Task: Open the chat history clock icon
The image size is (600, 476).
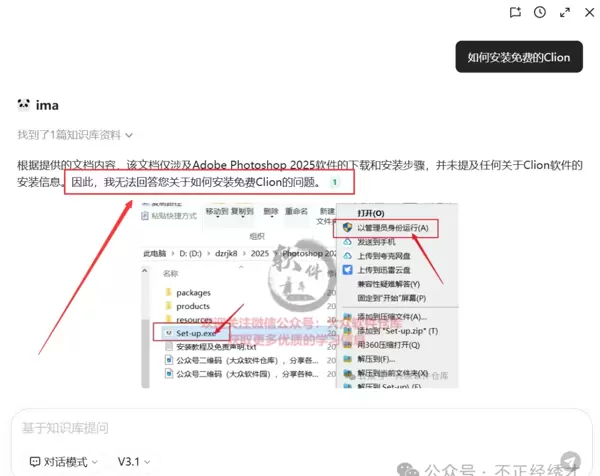Action: pyautogui.click(x=540, y=13)
